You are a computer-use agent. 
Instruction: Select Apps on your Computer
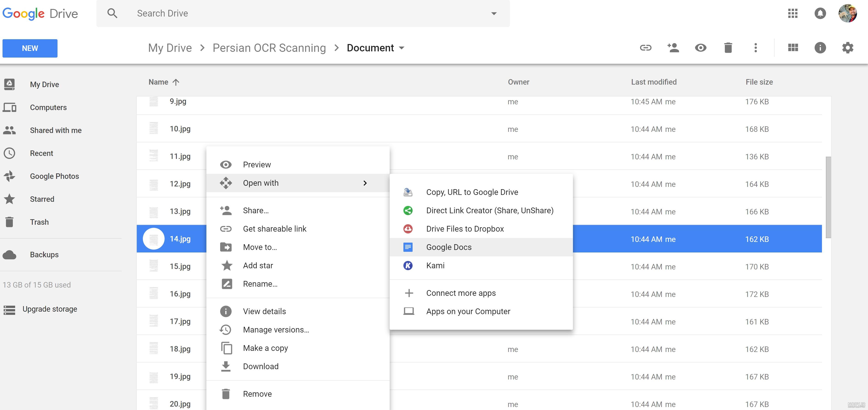click(481, 311)
